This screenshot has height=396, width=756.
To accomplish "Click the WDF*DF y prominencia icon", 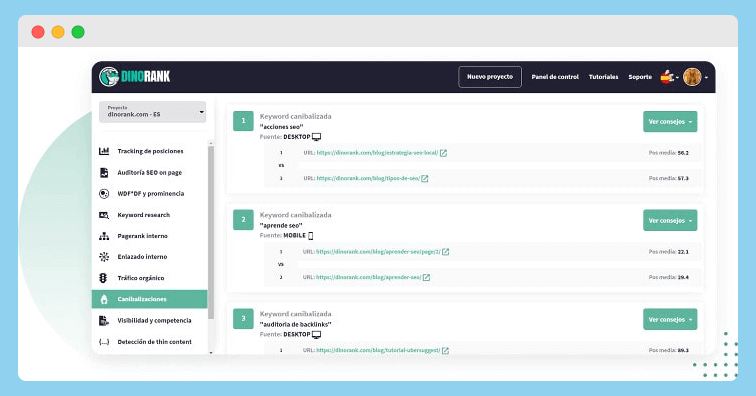I will [104, 193].
